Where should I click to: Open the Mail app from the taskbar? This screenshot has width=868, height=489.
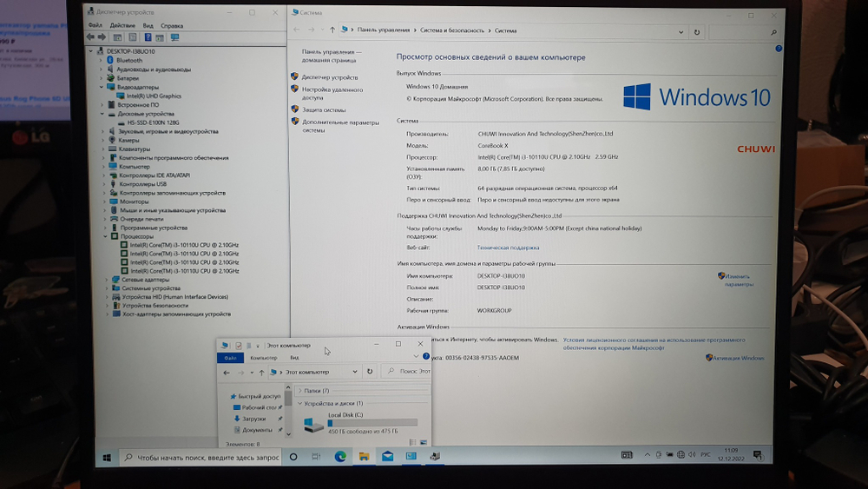(387, 456)
